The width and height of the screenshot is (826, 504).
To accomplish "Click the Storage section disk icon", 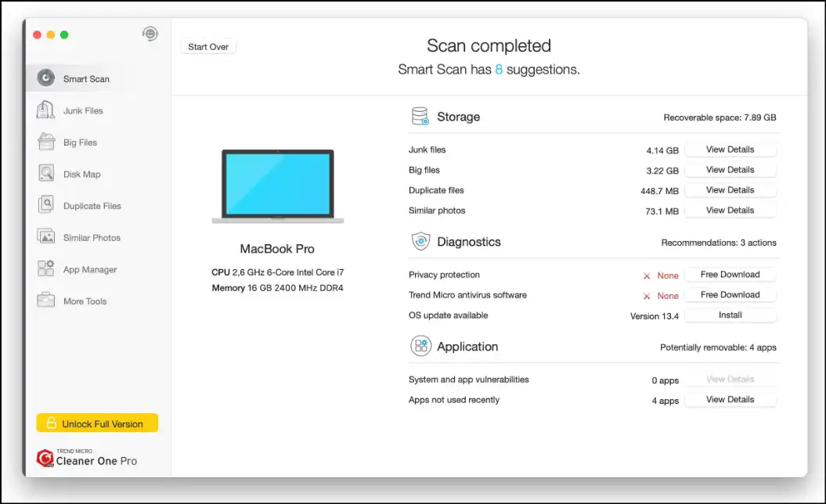I will (x=420, y=117).
